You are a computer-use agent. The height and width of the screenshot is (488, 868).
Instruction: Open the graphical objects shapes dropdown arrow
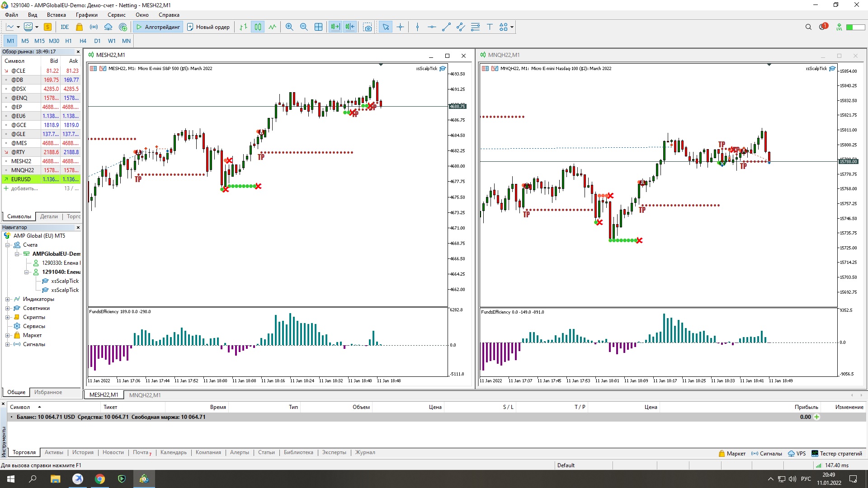(x=512, y=27)
